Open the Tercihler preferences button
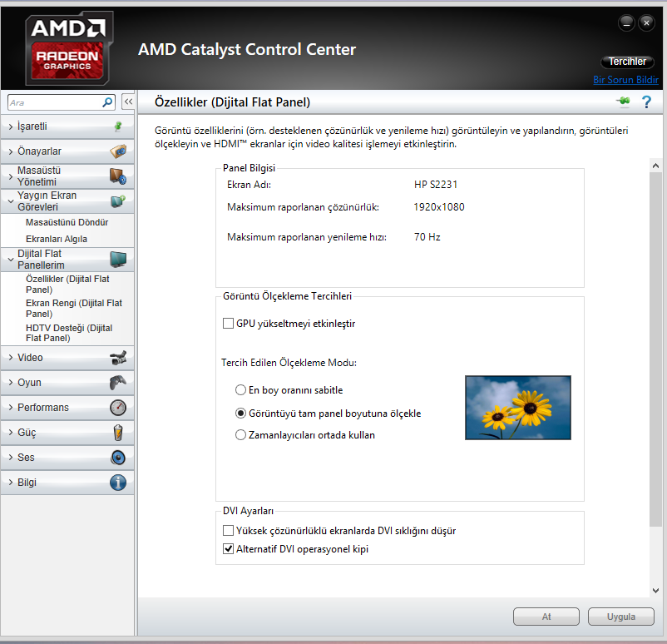 coord(627,62)
